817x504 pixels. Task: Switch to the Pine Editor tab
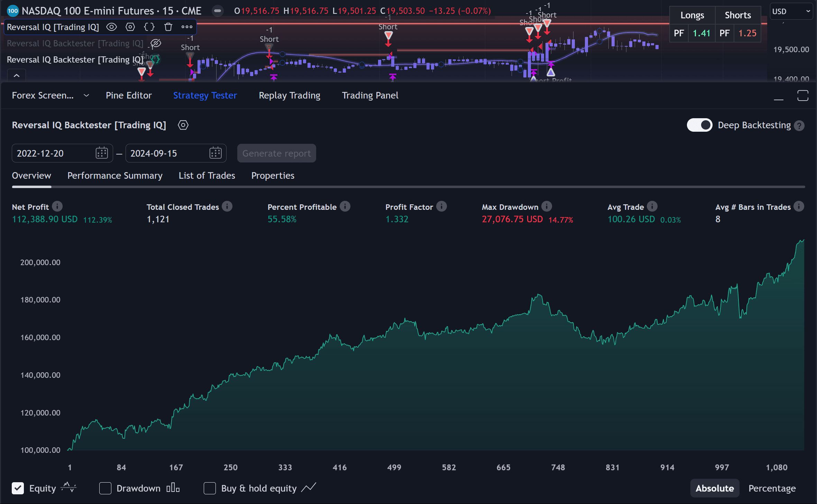(129, 95)
